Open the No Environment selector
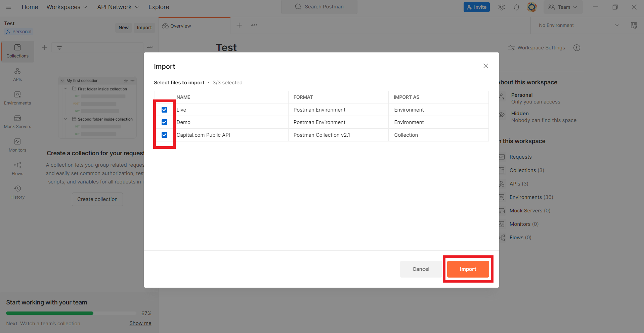This screenshot has height=333, width=644. click(579, 25)
